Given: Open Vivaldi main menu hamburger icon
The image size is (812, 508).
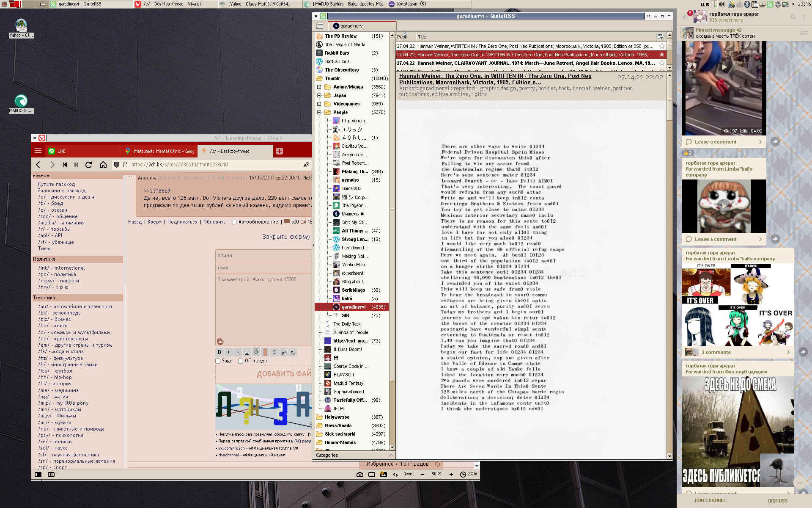Looking at the screenshot, I should coord(38,151).
